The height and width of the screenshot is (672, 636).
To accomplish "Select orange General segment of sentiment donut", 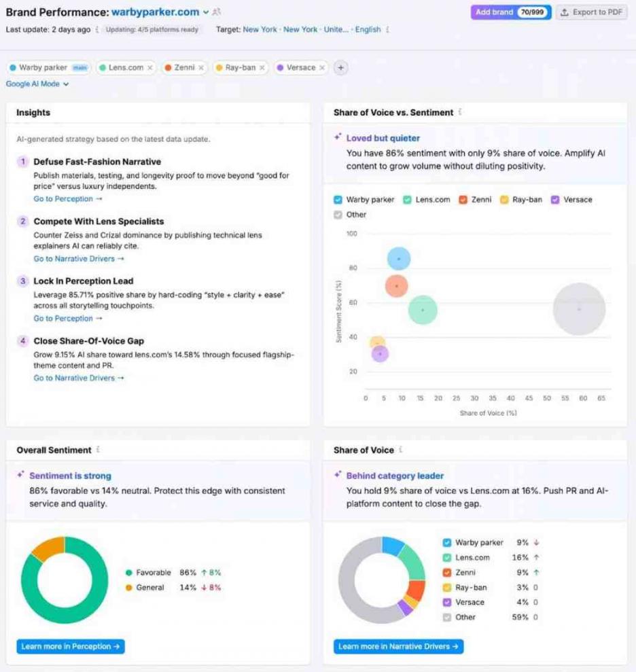I will tap(50, 548).
